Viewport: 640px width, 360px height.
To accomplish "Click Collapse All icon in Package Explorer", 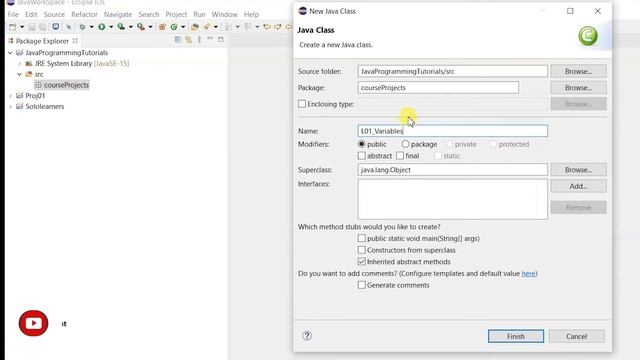I will (x=178, y=40).
